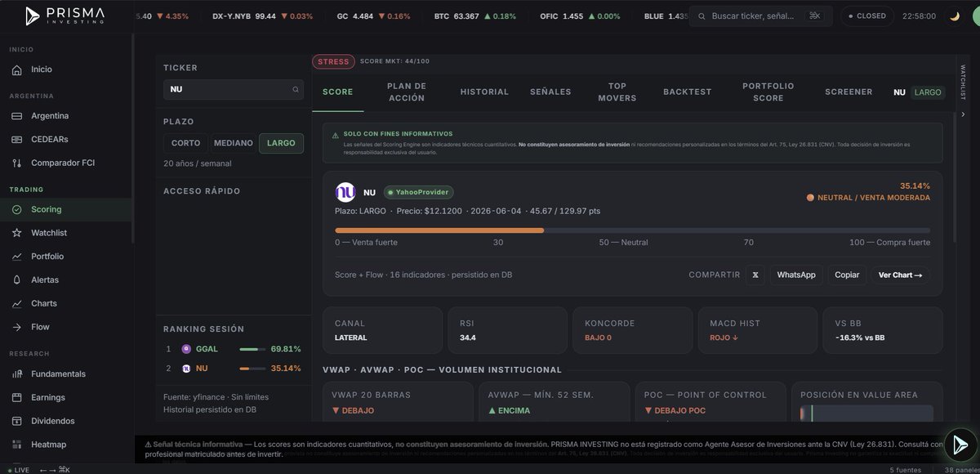This screenshot has width=980, height=474.
Task: Click the Argentina sidebar icon
Action: pyautogui.click(x=17, y=116)
